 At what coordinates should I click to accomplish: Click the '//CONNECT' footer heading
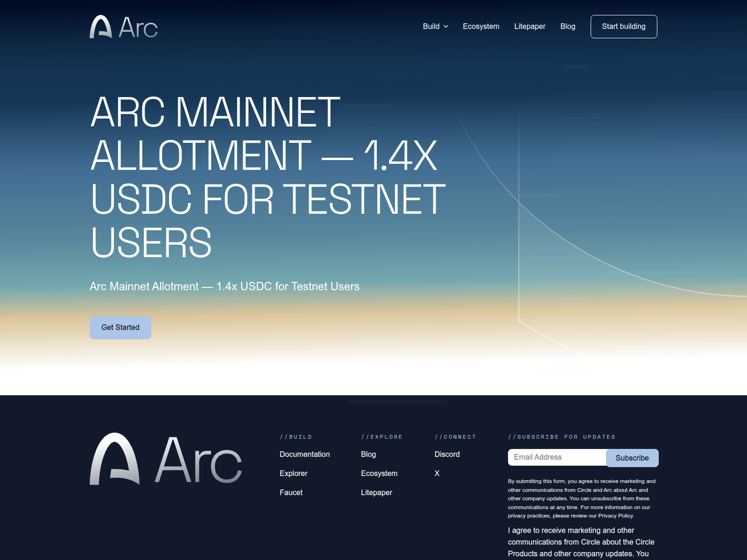click(x=455, y=437)
